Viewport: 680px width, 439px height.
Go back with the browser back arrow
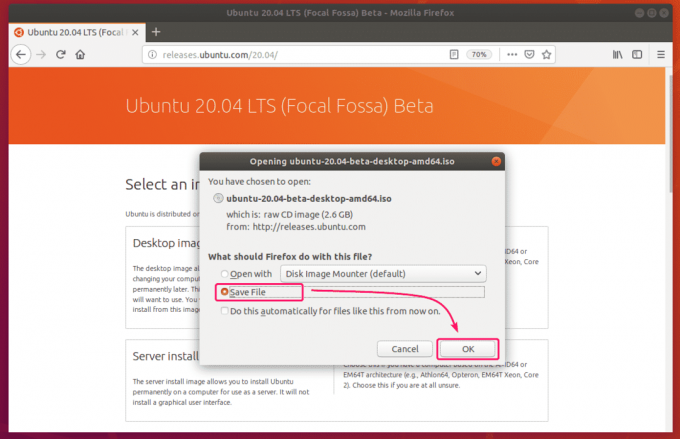20,55
